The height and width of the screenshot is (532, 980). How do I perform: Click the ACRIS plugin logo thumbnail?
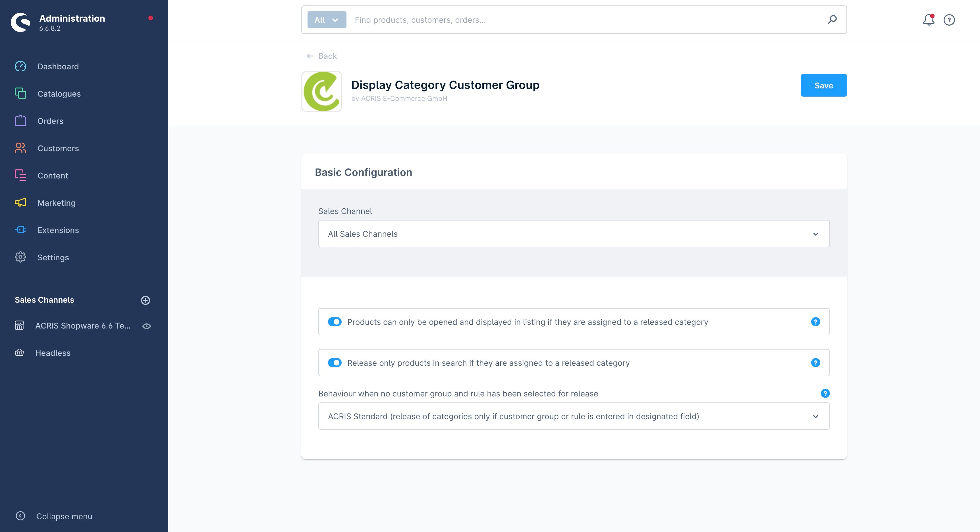(x=321, y=92)
